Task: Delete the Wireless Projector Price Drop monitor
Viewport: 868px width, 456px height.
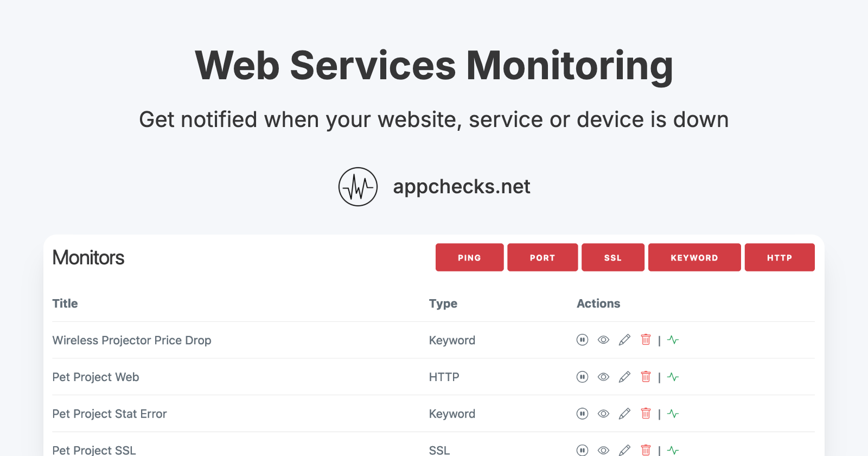Action: point(646,339)
